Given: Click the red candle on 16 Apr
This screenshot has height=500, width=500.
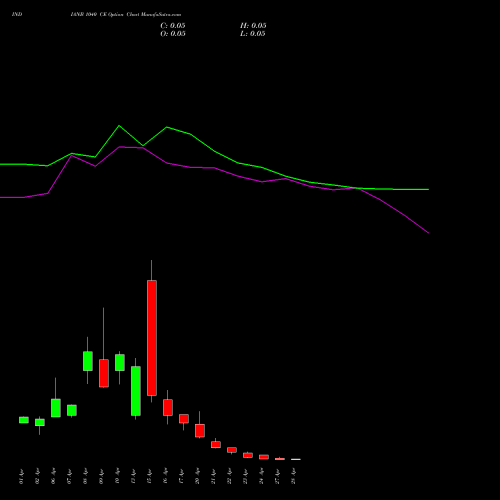Looking at the screenshot, I should pyautogui.click(x=168, y=407).
